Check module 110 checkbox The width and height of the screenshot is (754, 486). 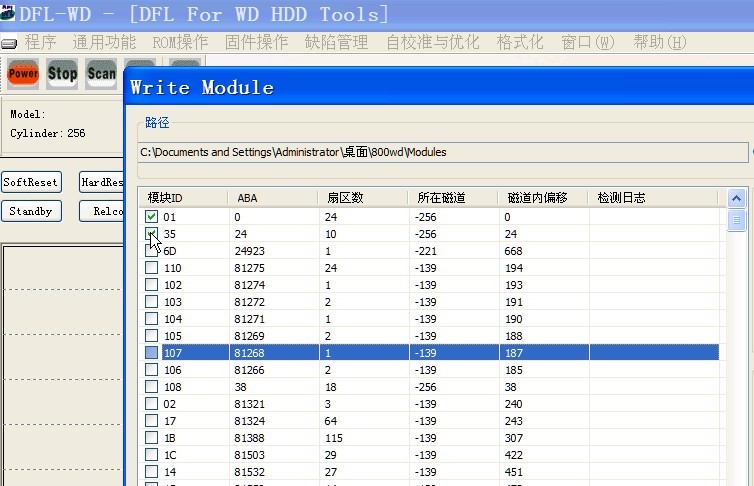click(151, 267)
